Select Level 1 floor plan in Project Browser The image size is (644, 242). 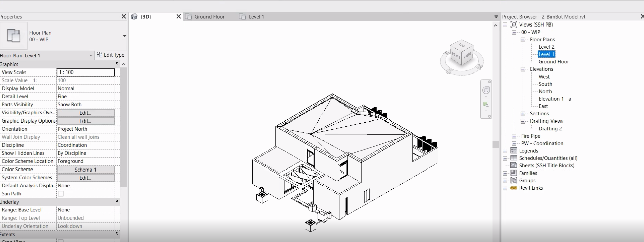tap(546, 54)
